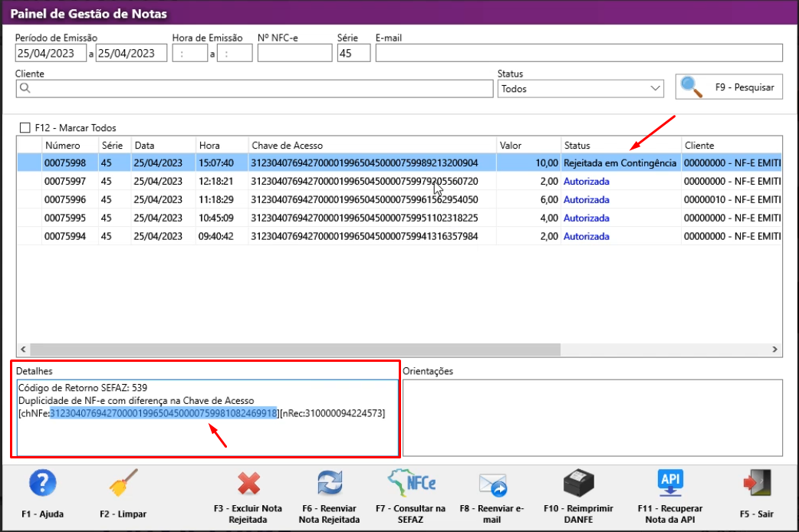The image size is (799, 532).
Task: Click the Número column header
Action: point(70,145)
